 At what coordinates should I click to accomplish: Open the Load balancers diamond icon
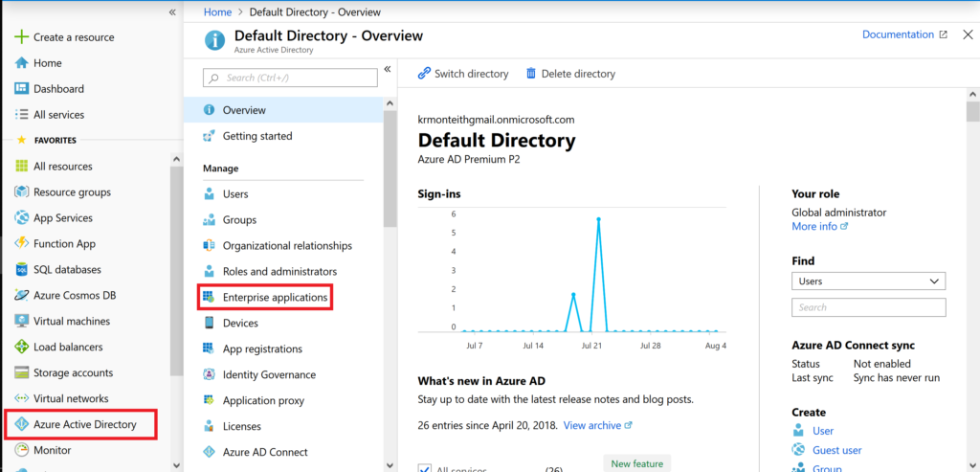(x=22, y=347)
